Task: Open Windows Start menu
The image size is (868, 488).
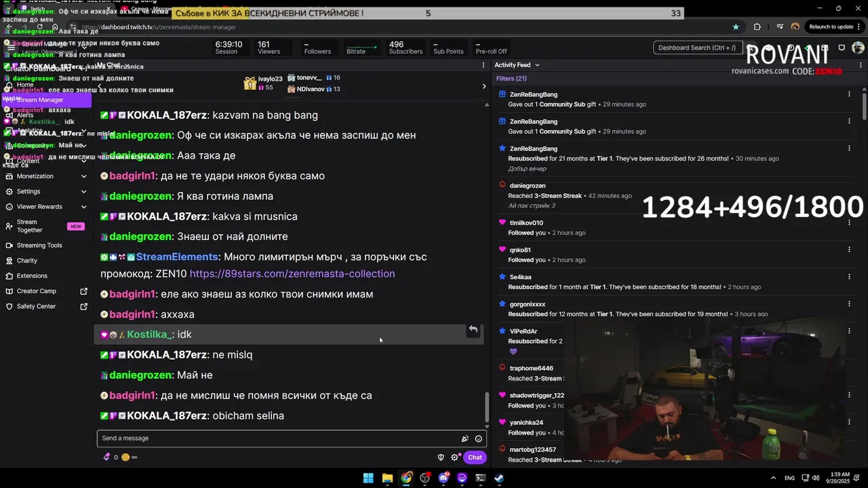Action: pyautogui.click(x=368, y=478)
